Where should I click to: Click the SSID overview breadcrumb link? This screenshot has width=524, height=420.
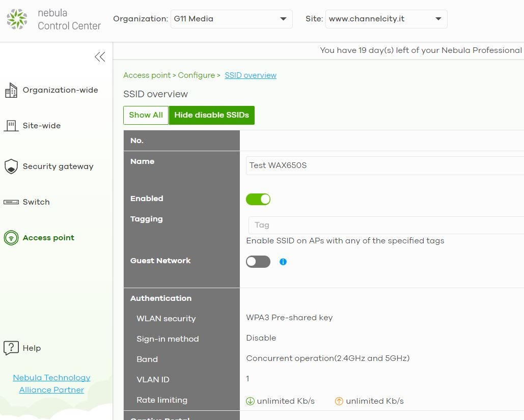click(251, 75)
